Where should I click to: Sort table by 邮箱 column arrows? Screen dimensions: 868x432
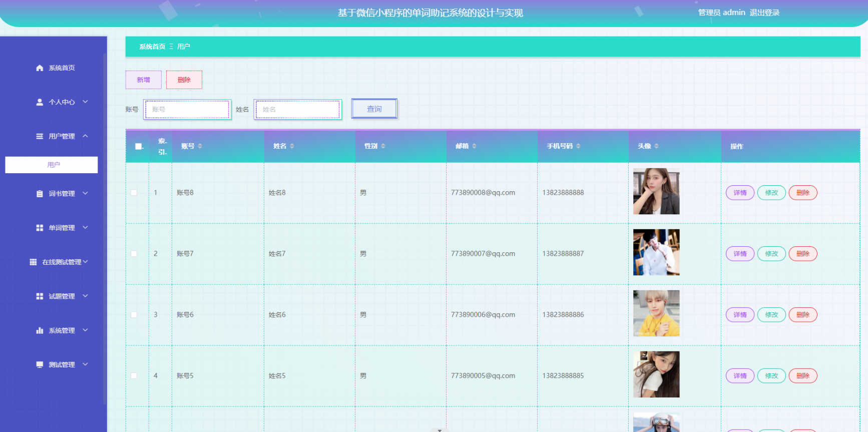(x=474, y=146)
